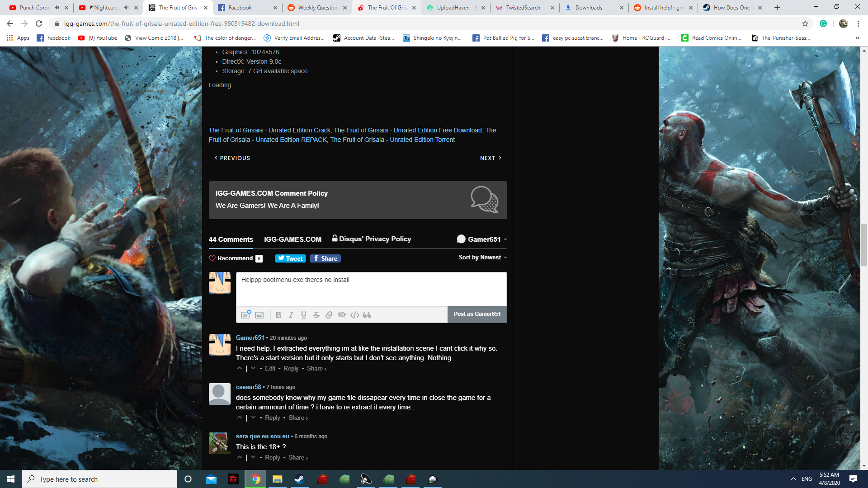Open Steam from the taskbar

[x=299, y=479]
